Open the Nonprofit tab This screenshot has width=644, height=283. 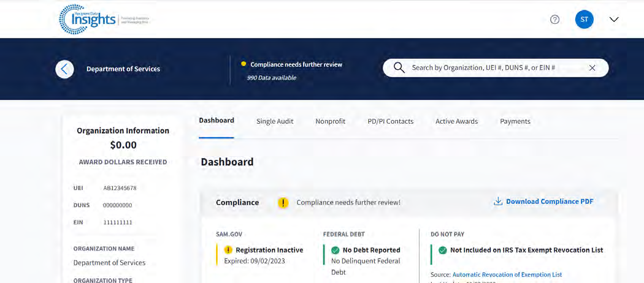point(330,121)
